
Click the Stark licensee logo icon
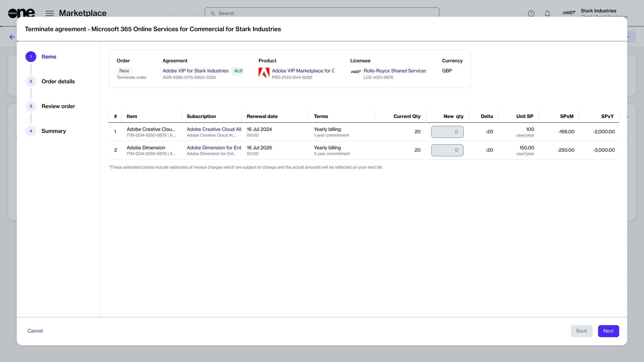pos(356,72)
